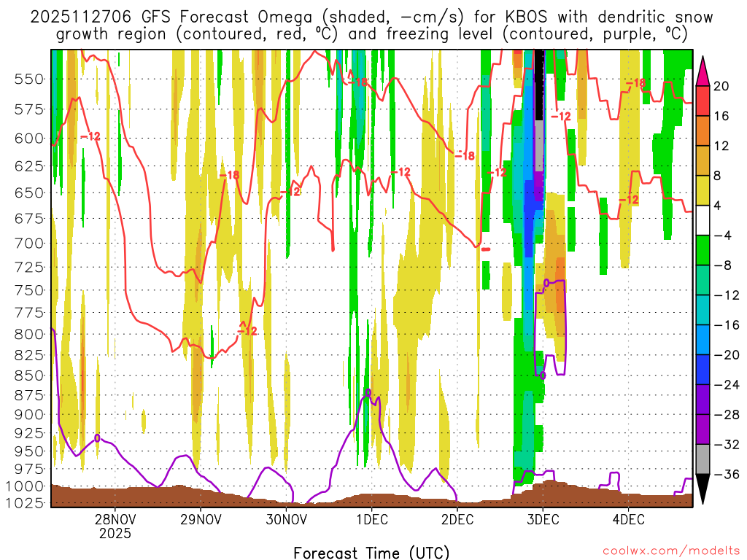The width and height of the screenshot is (747, 560).
Task: Click the 1025 pressure level label
Action: (x=25, y=503)
